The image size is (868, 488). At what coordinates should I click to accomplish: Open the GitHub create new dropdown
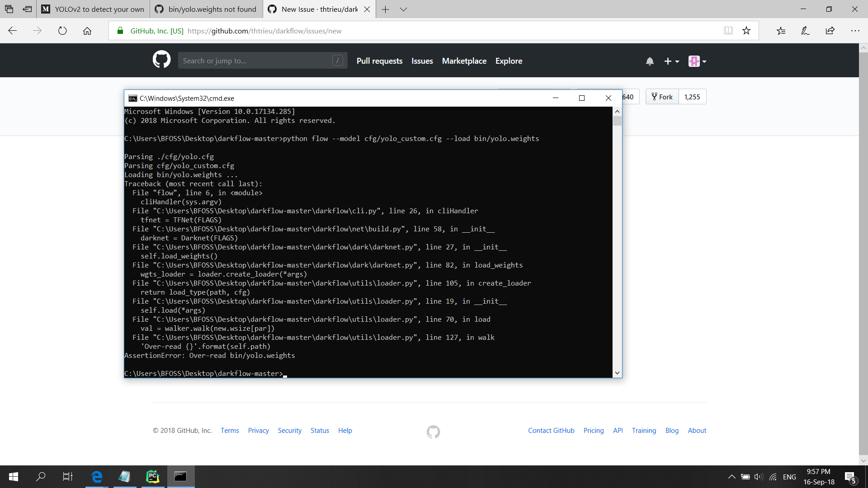[671, 61]
